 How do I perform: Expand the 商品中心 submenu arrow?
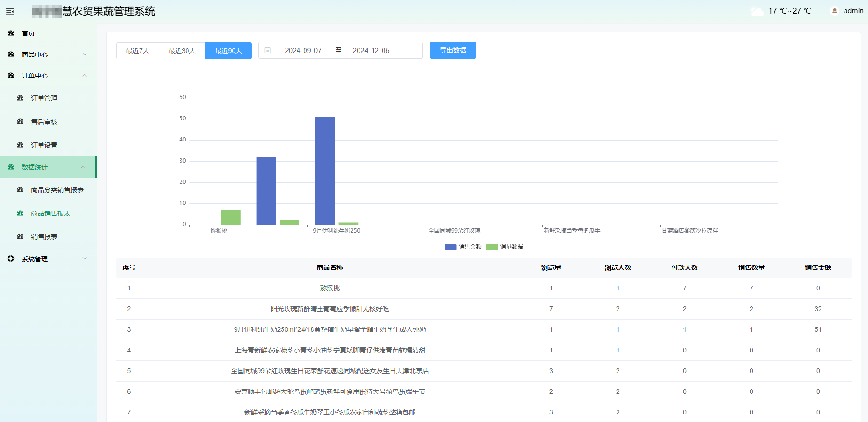click(x=85, y=54)
